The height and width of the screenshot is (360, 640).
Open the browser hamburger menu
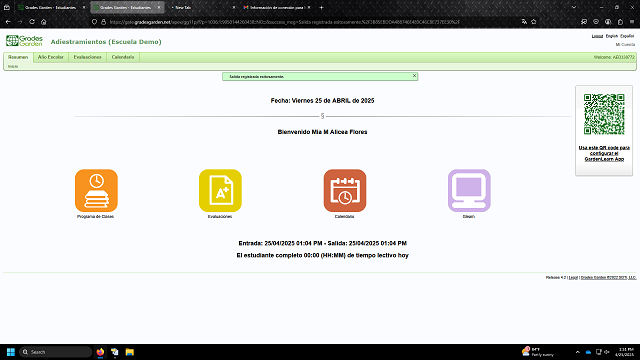(631, 22)
